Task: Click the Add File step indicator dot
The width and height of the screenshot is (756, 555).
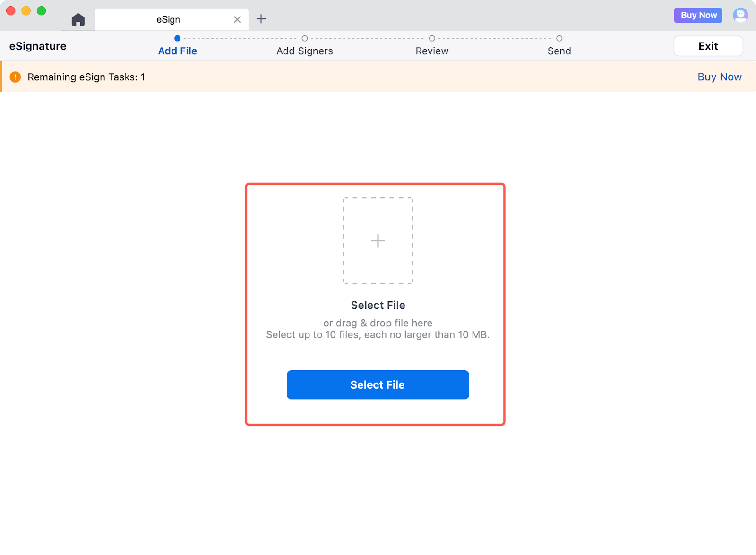Action: click(x=177, y=38)
